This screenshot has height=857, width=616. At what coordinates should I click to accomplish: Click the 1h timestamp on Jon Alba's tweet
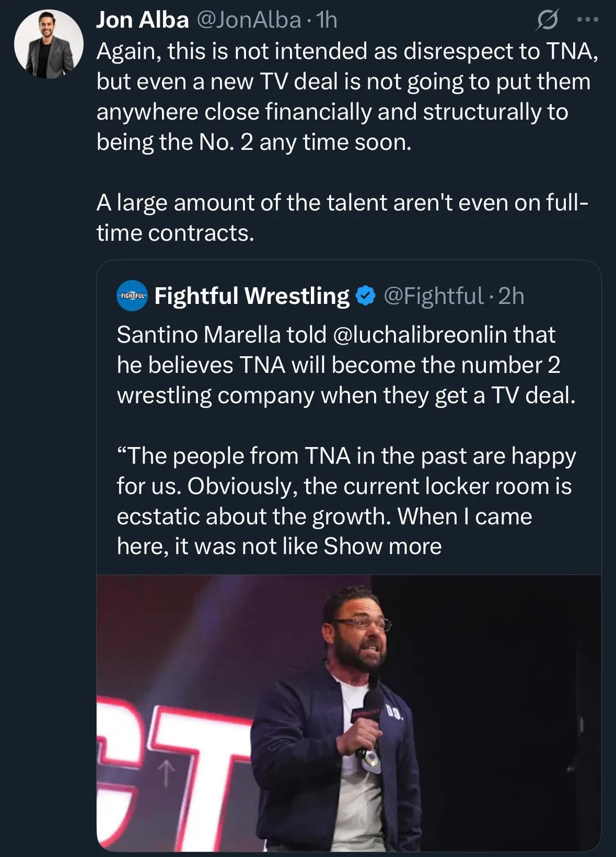click(327, 20)
